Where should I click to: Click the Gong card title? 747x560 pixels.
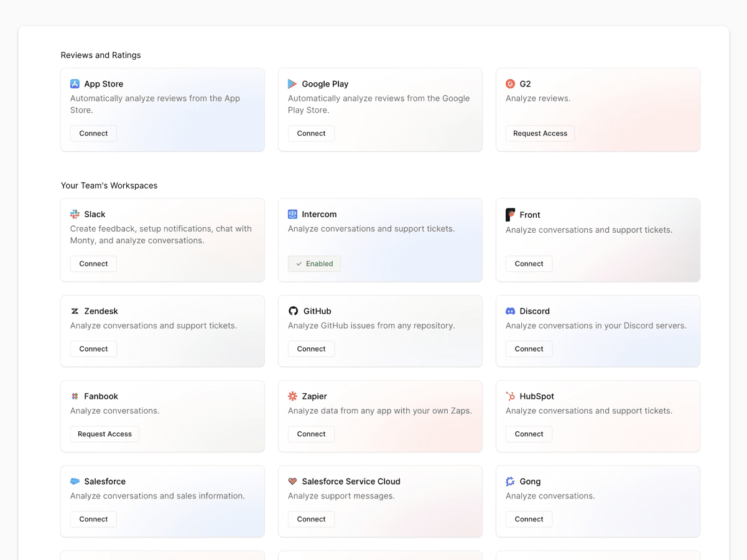coord(530,482)
